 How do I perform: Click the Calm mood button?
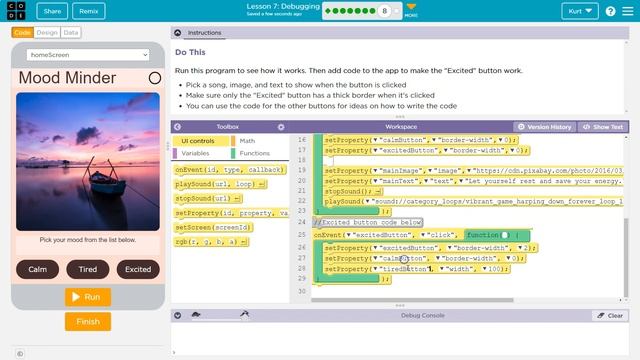tap(38, 269)
